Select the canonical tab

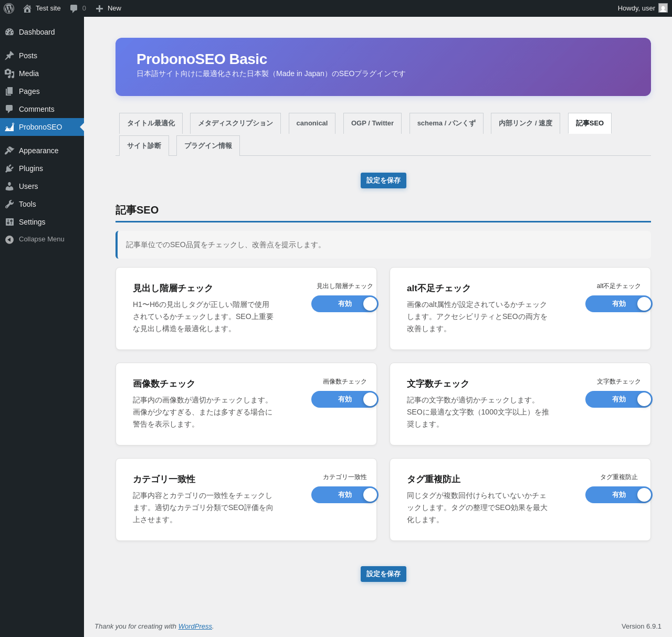point(312,123)
